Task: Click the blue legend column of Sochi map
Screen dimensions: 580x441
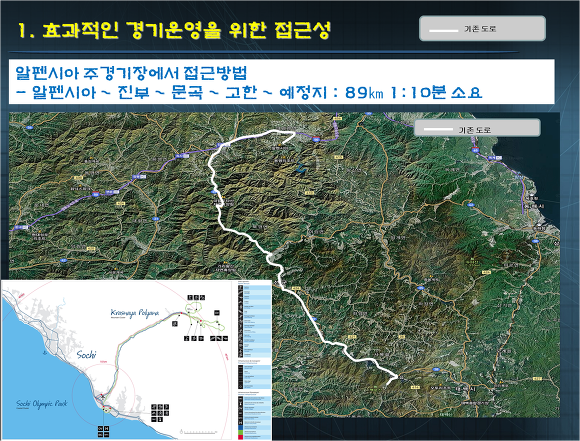Action: tap(254, 360)
